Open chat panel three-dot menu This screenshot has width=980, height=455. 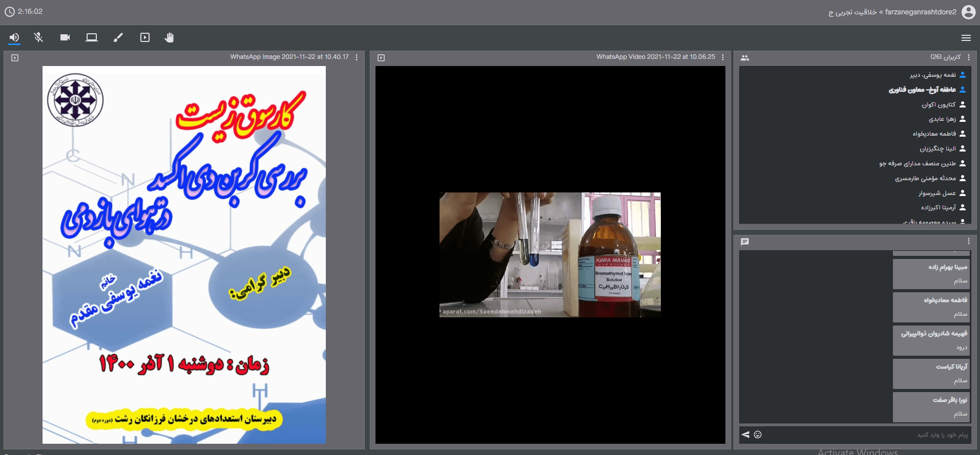click(969, 242)
